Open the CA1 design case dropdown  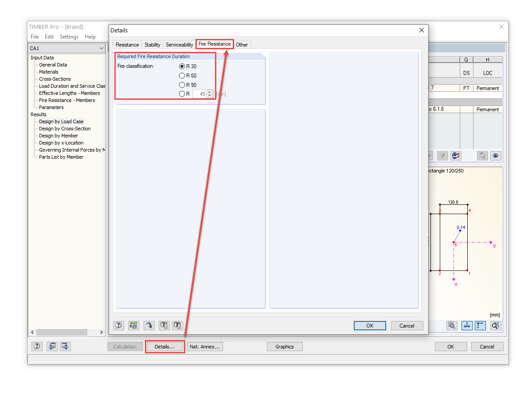tap(102, 48)
